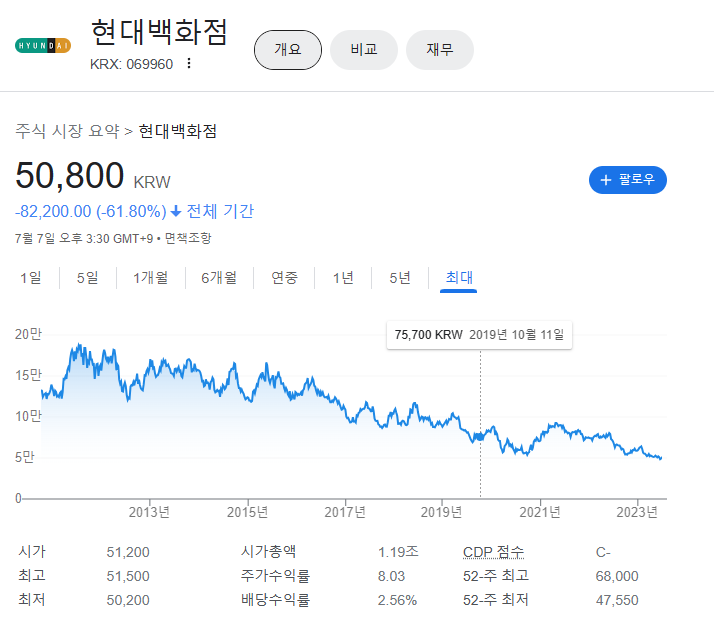The height and width of the screenshot is (619, 714).
Task: Click the 면책조항 disclaimer link
Action: tap(188, 238)
